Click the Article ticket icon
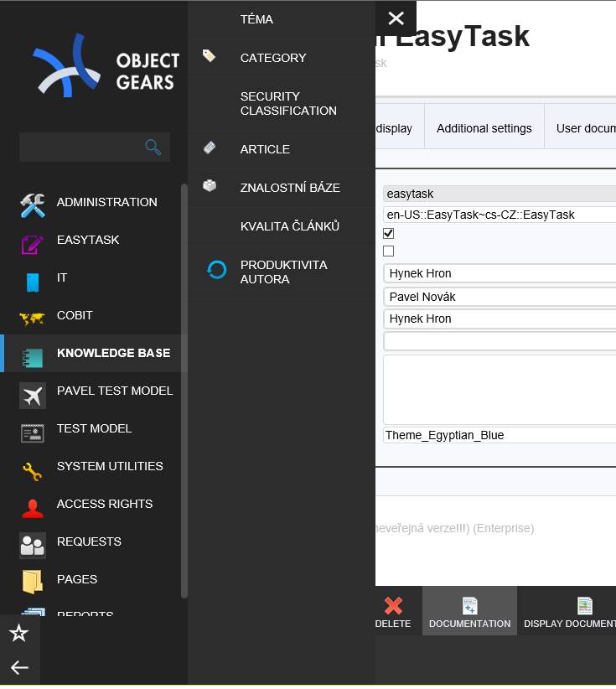 coord(210,148)
